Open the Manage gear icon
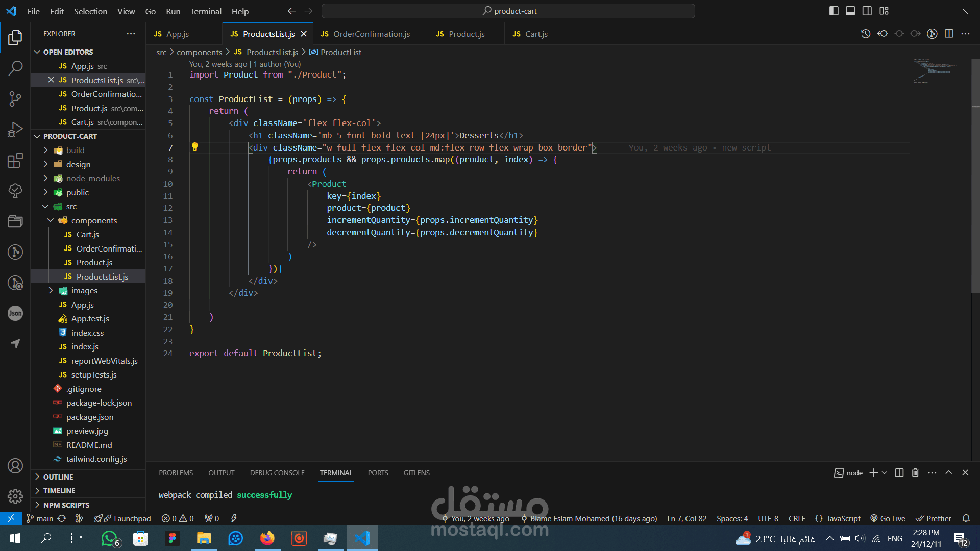Viewport: 980px width, 551px height. 15,496
